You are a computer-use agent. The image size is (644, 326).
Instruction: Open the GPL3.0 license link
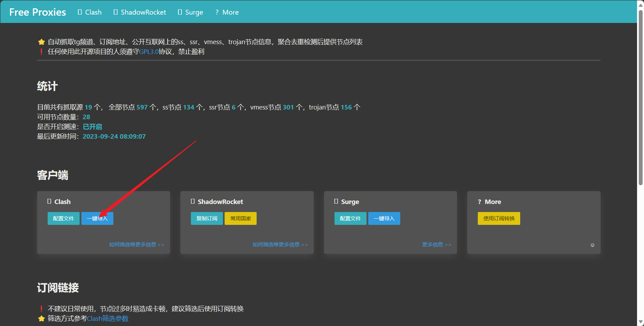point(149,52)
